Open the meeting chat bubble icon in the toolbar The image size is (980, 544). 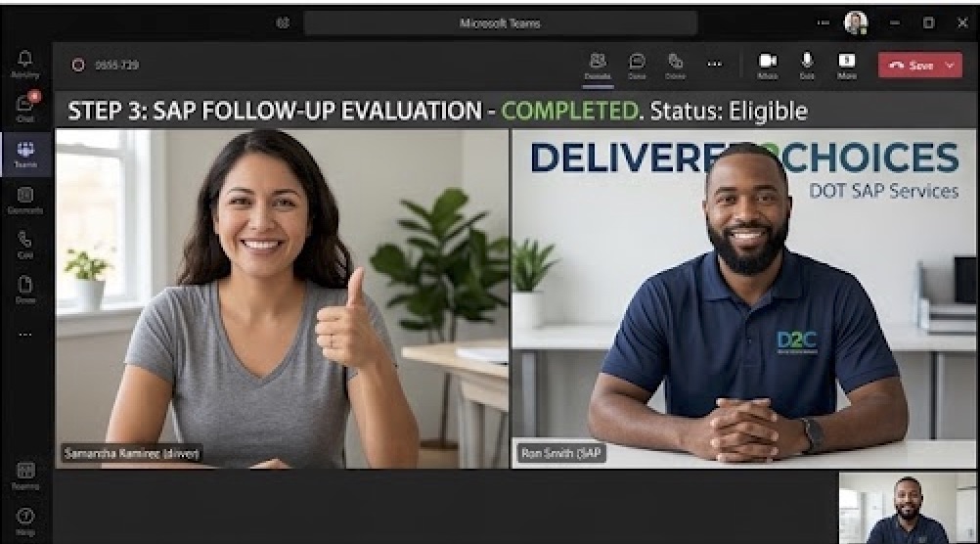point(637,66)
